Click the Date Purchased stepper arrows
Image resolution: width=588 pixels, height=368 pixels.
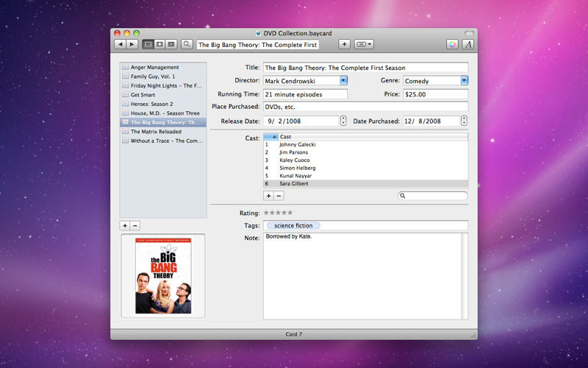click(465, 121)
